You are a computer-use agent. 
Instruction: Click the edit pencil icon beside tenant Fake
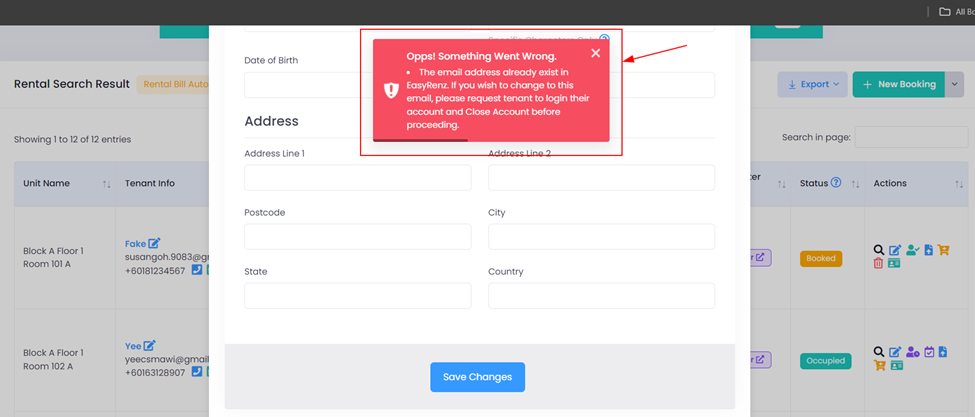pos(154,243)
